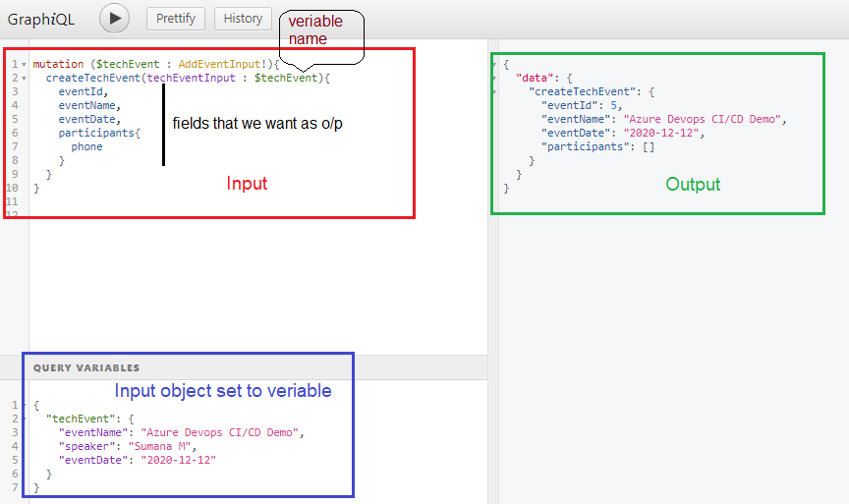Click the eventName key in query variables
Viewport: 849px width, 504px height.
96,432
